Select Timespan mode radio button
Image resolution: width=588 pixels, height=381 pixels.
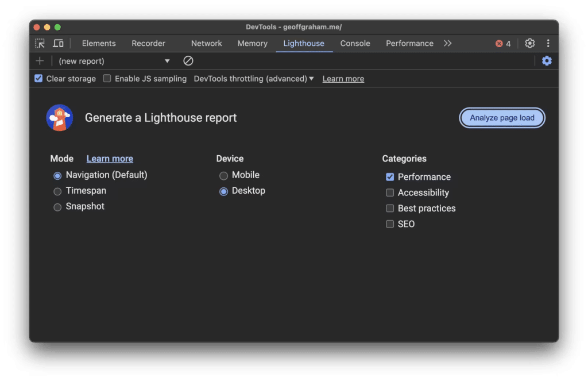tap(57, 191)
